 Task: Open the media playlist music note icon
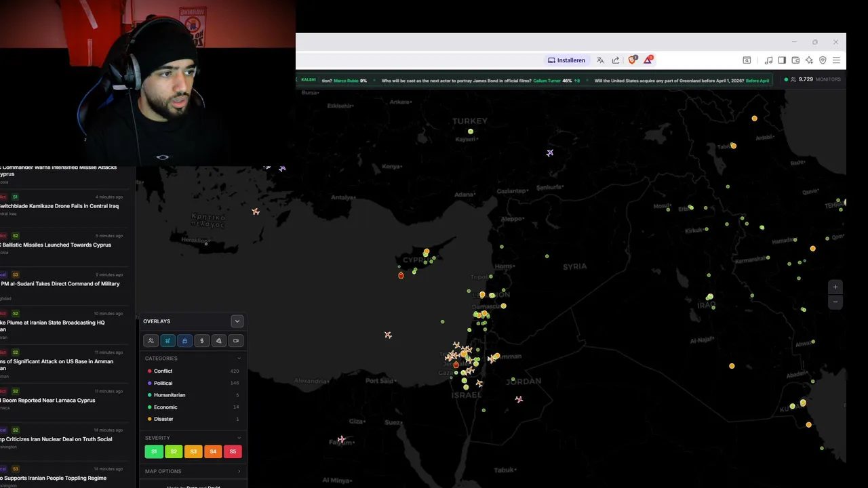[x=768, y=60]
